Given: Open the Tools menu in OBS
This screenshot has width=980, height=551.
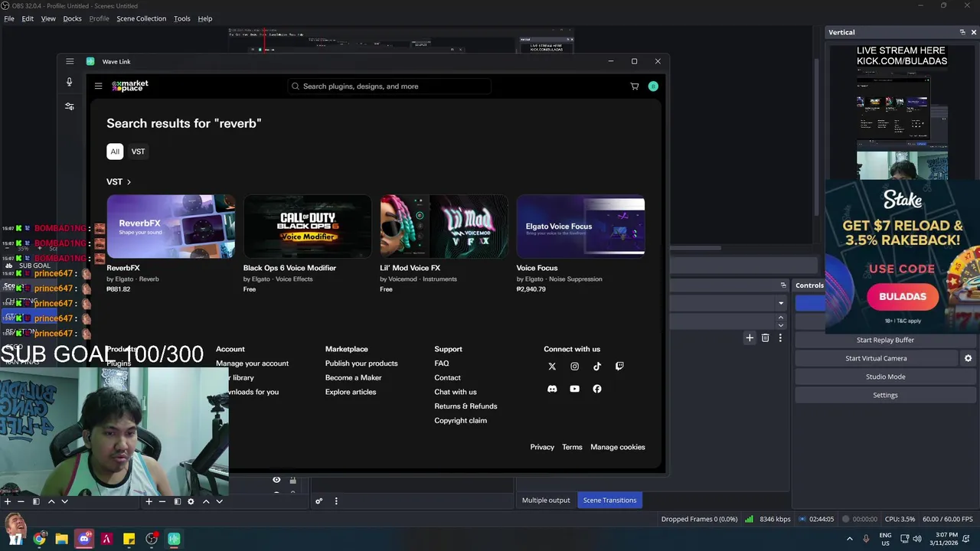Looking at the screenshot, I should [x=181, y=18].
